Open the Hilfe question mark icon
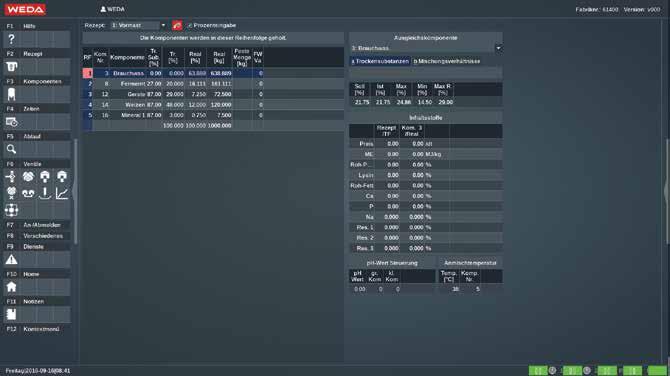 pos(12,39)
